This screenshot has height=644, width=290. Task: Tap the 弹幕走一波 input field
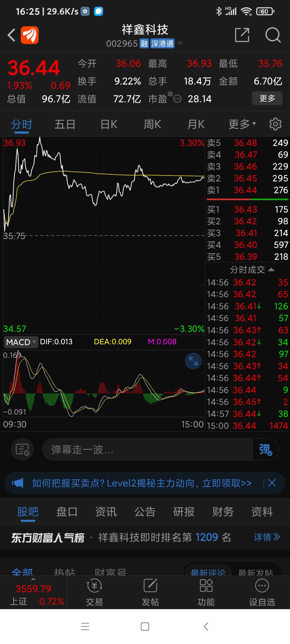click(x=147, y=449)
